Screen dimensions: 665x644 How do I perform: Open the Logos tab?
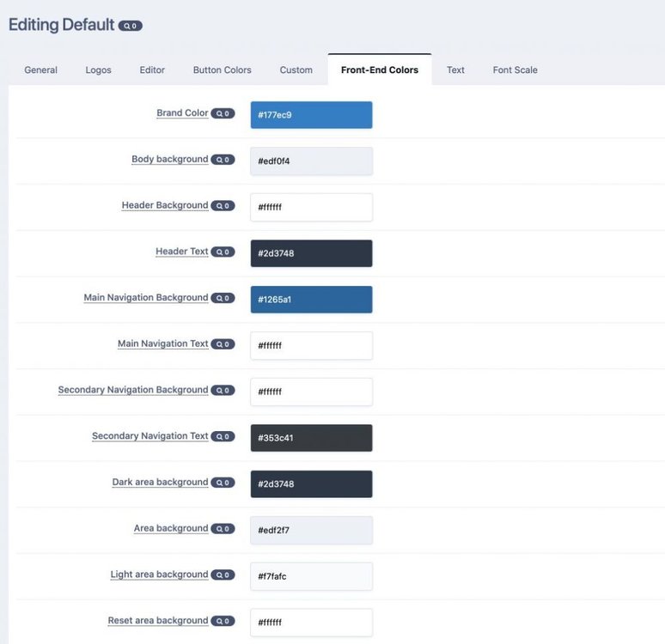pos(98,70)
